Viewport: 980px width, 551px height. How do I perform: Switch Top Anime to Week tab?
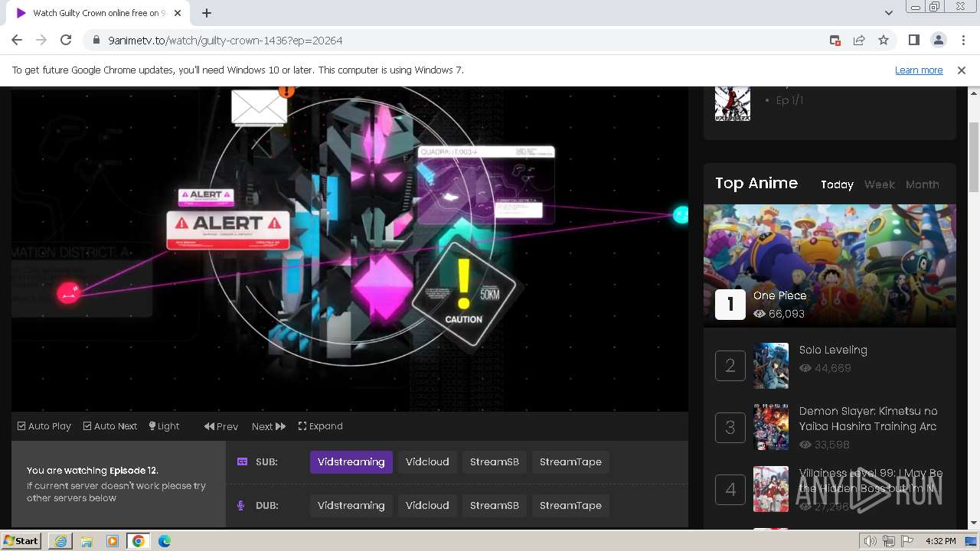(x=879, y=184)
